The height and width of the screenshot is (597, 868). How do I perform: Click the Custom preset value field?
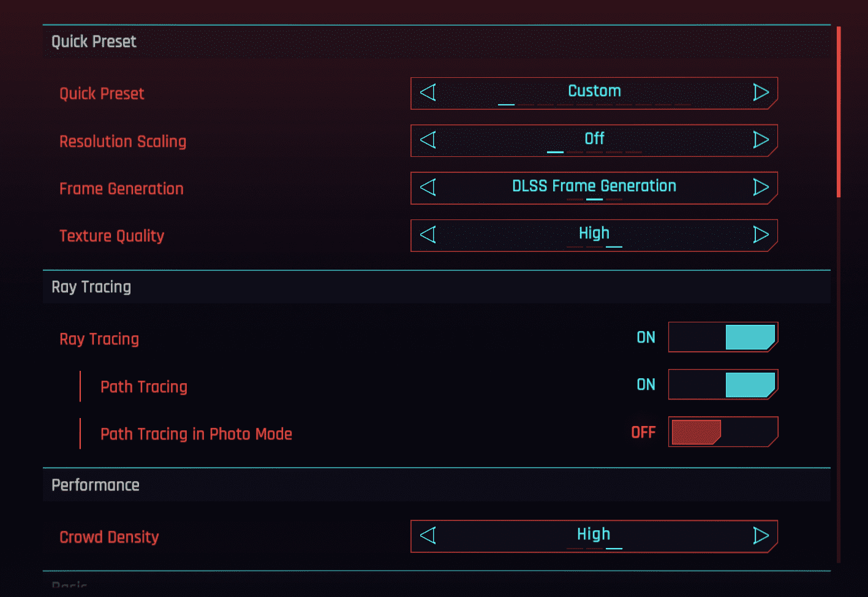(594, 91)
